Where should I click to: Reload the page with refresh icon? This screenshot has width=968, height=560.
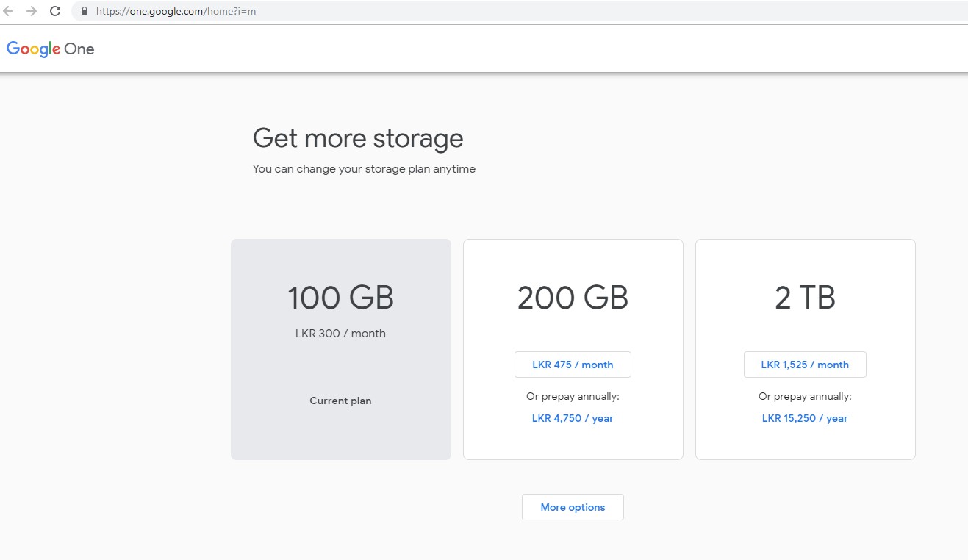coord(54,11)
